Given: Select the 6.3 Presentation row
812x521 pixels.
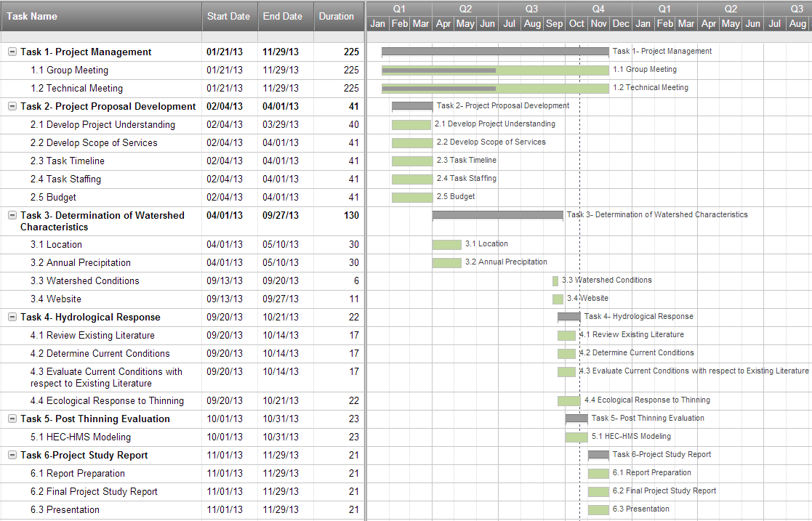Looking at the screenshot, I should (182, 509).
